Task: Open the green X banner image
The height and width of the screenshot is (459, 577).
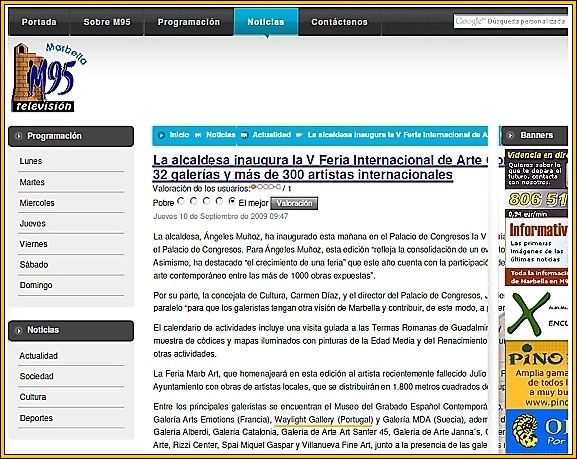Action: pos(537,314)
